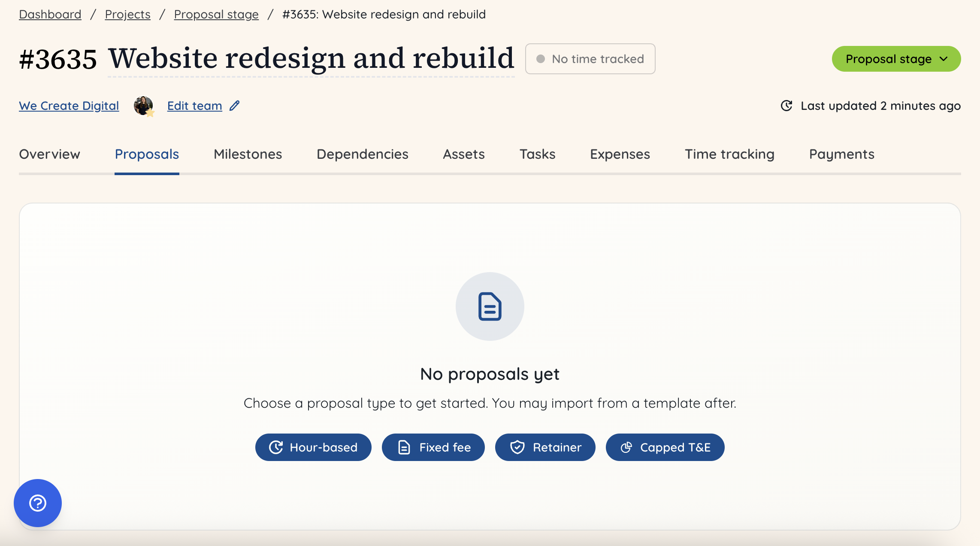Open the We Create Digital link

69,106
